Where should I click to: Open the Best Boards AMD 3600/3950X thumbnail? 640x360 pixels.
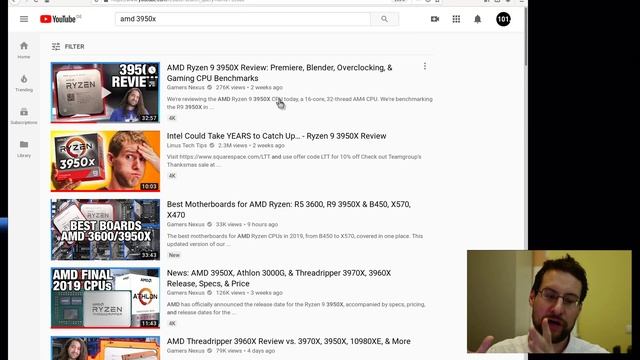[x=105, y=229]
